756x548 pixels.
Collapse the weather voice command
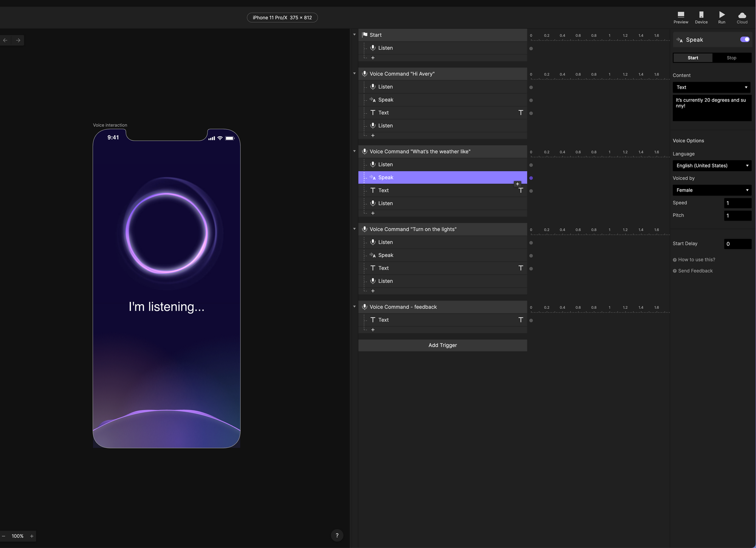pos(355,152)
